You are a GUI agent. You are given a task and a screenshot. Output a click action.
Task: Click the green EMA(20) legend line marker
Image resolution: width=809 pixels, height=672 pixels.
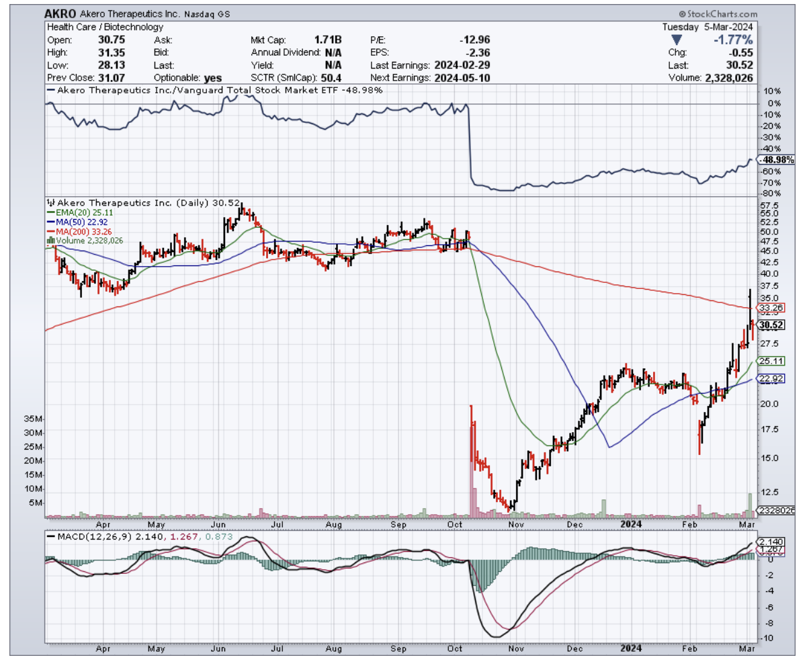tap(51, 212)
